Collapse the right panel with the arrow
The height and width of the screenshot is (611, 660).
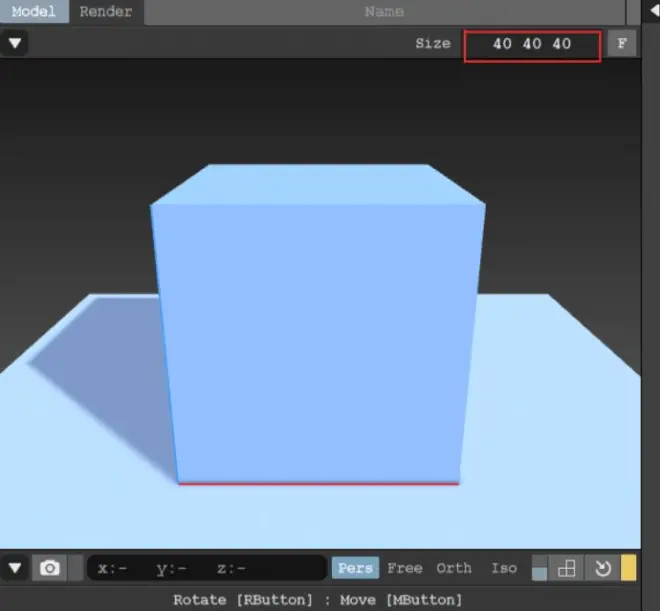coord(653,11)
